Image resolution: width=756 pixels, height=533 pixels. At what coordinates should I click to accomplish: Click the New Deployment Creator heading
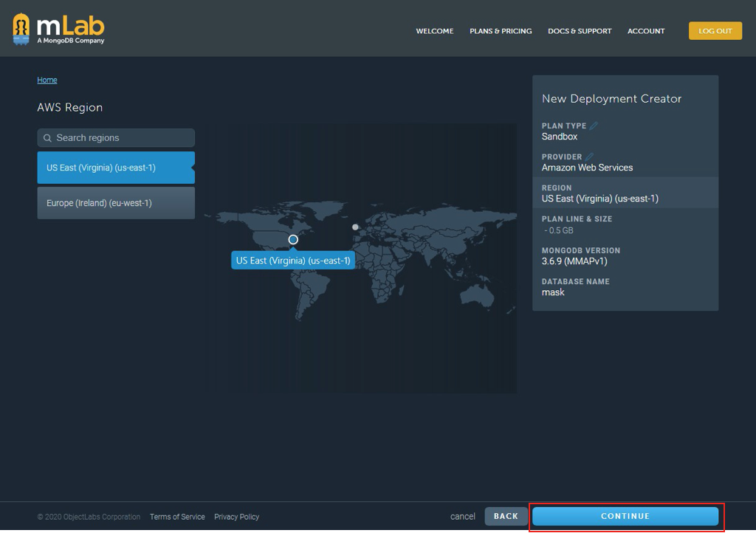[x=611, y=99]
